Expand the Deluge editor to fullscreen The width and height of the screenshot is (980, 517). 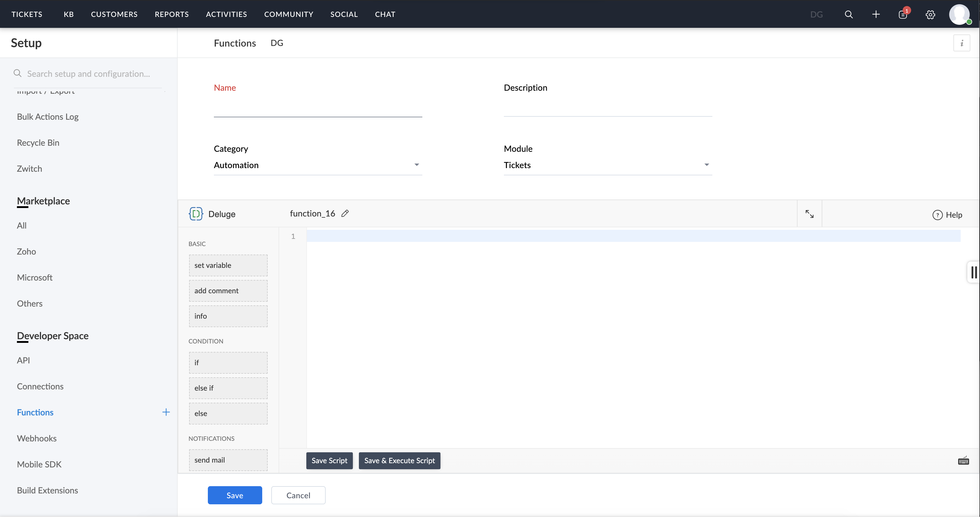(809, 214)
